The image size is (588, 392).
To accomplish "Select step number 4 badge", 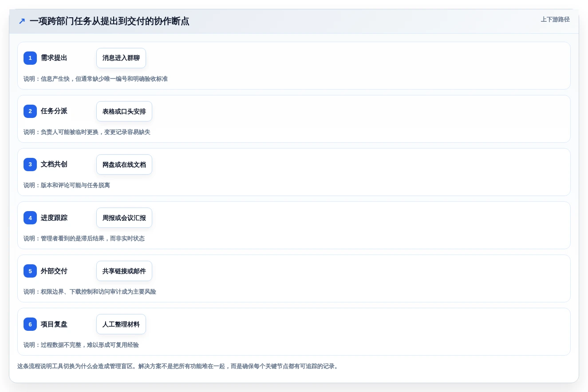I will (30, 218).
